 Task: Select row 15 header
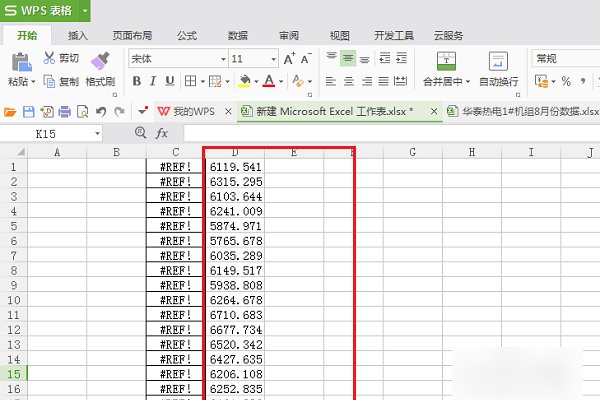tap(13, 374)
